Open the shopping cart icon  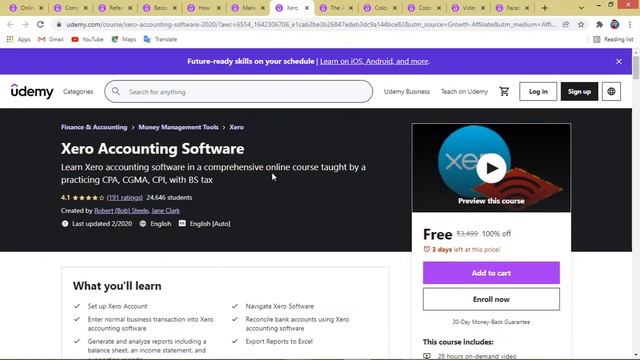pyautogui.click(x=504, y=91)
